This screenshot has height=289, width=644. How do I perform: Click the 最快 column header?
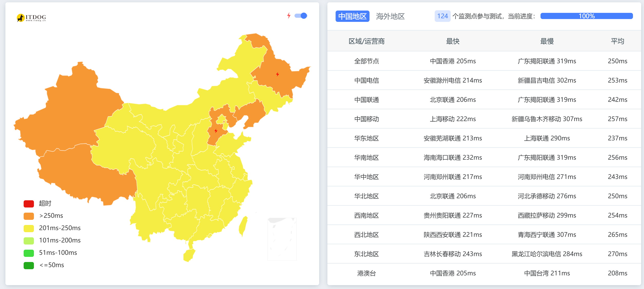[x=453, y=41]
